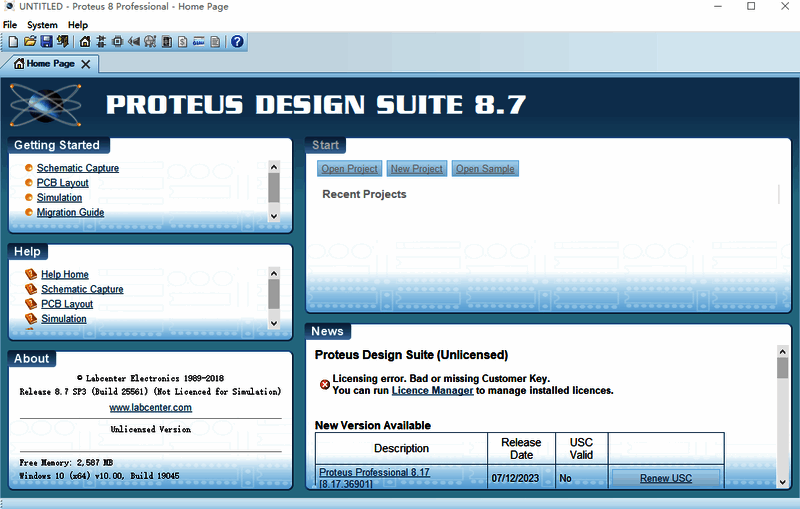Image resolution: width=800 pixels, height=509 pixels.
Task: Click Help panel scrollbar up arrow
Action: 274,273
